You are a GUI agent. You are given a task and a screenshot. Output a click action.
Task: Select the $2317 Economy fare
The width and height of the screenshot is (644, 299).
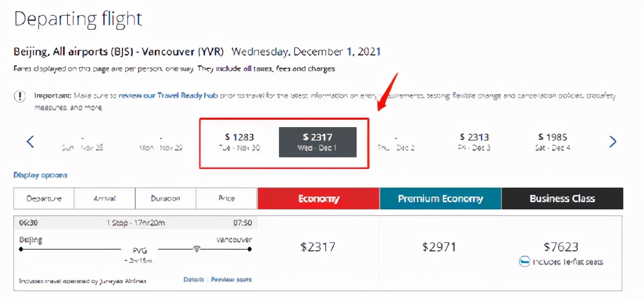point(318,247)
